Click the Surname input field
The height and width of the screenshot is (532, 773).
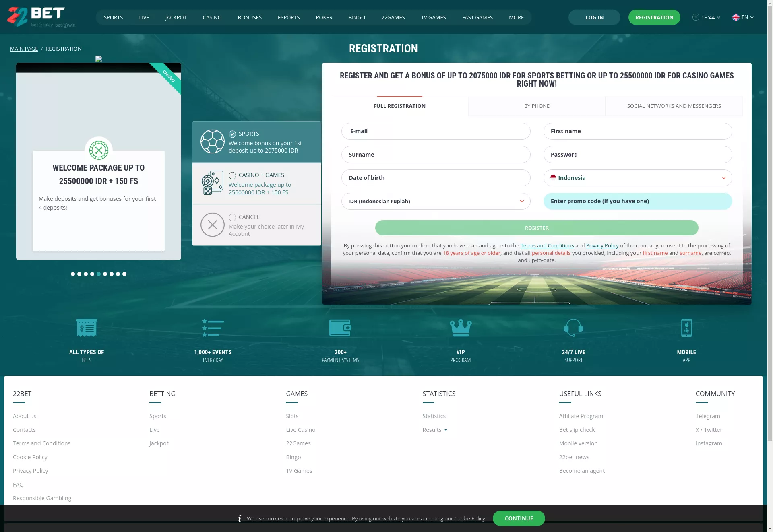tap(436, 155)
